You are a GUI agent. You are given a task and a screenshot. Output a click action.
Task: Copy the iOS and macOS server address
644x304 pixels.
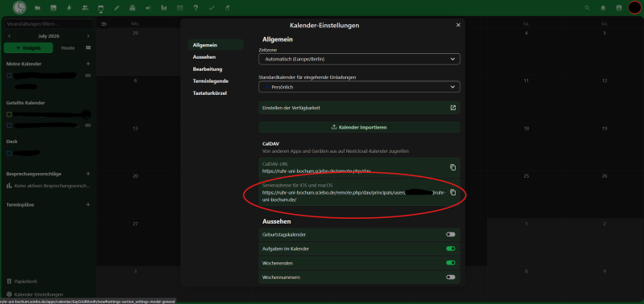452,192
